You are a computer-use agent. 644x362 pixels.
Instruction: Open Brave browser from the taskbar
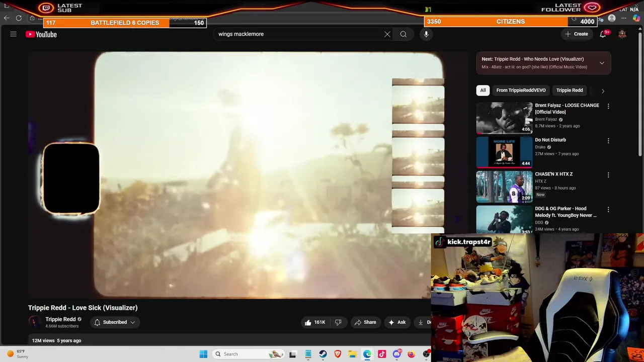tap(338, 354)
